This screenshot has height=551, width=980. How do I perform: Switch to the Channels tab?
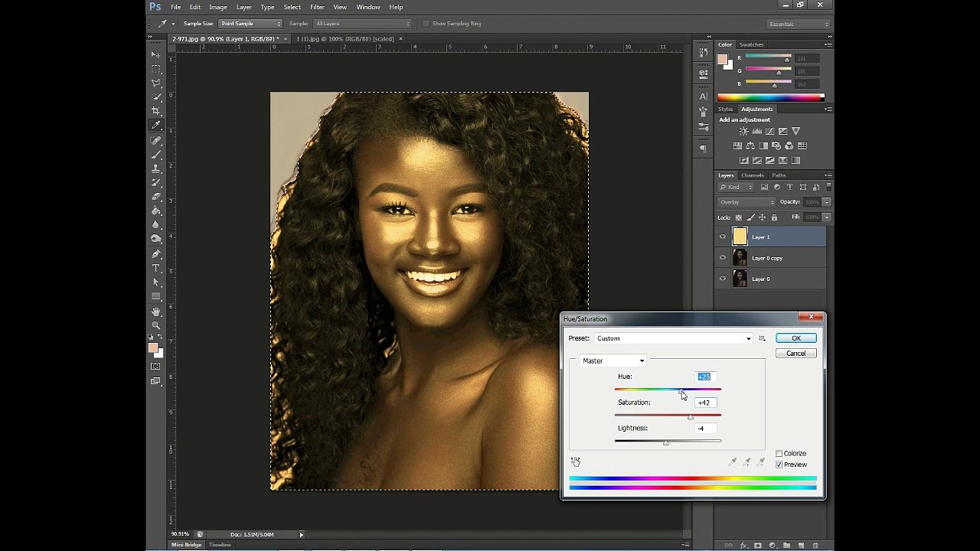[x=753, y=175]
